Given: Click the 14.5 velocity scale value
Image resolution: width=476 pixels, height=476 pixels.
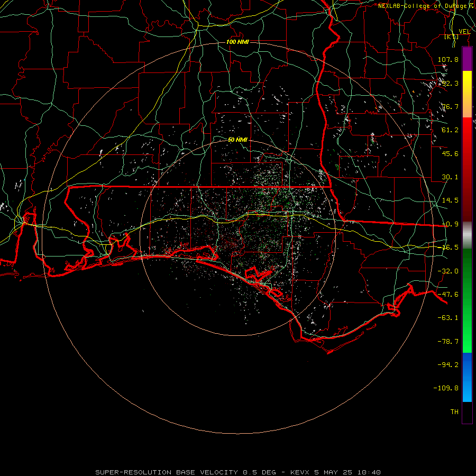Looking at the screenshot, I should (450, 200).
